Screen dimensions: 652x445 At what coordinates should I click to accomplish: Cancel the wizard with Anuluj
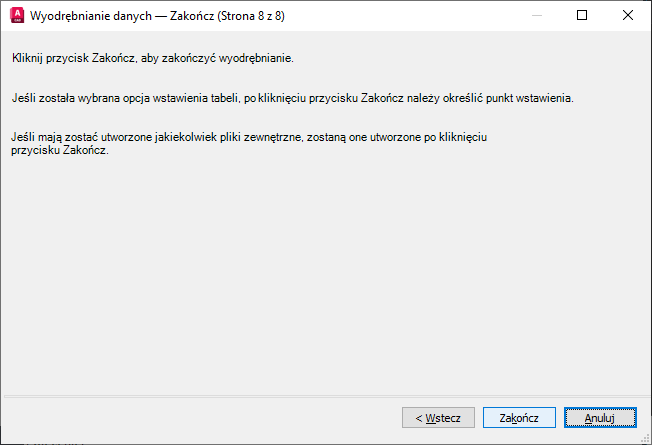point(599,417)
